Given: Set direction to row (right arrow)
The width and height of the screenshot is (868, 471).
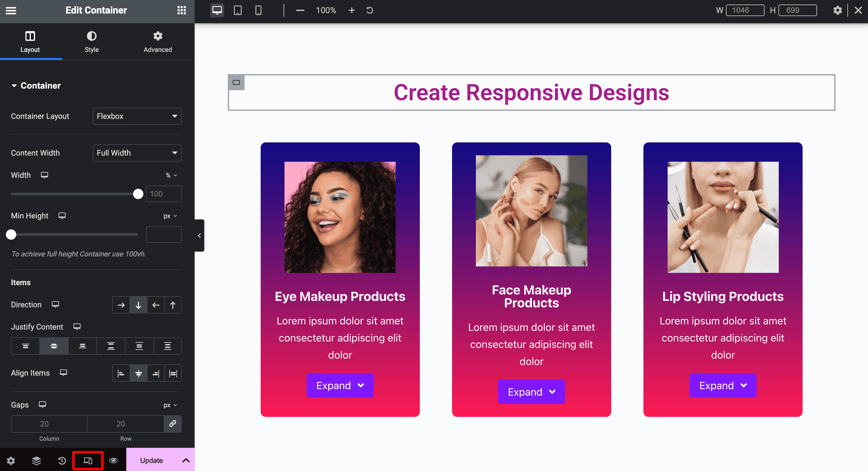Looking at the screenshot, I should (121, 305).
